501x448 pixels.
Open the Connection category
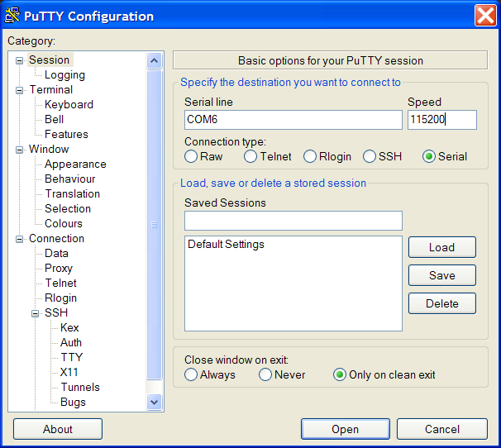pyautogui.click(x=56, y=238)
